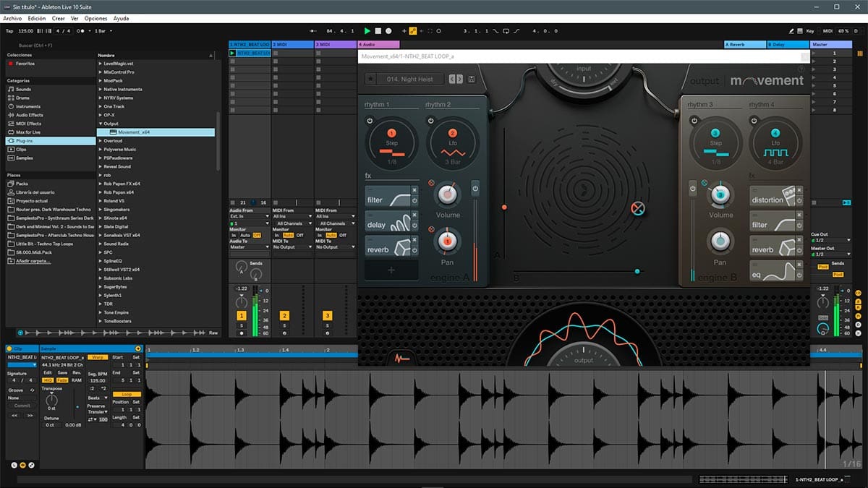The height and width of the screenshot is (488, 868).
Task: Open the Ayuda menu
Action: [x=122, y=17]
